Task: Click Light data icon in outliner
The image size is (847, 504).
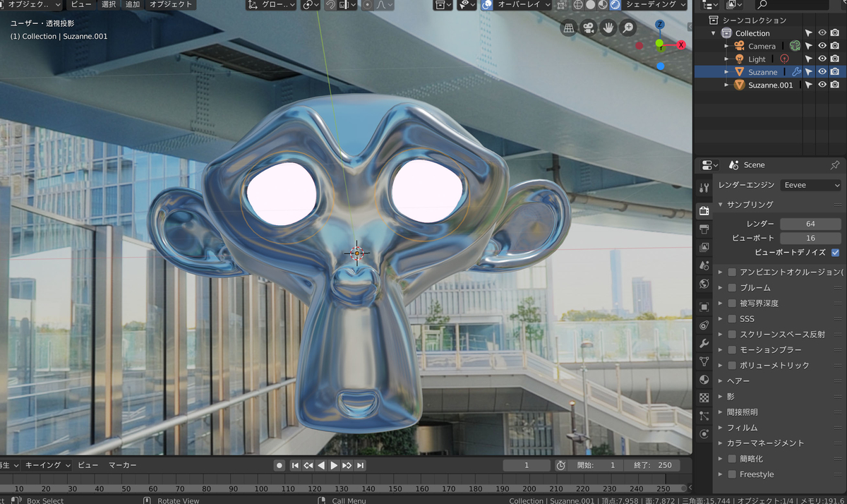Action: (x=784, y=59)
